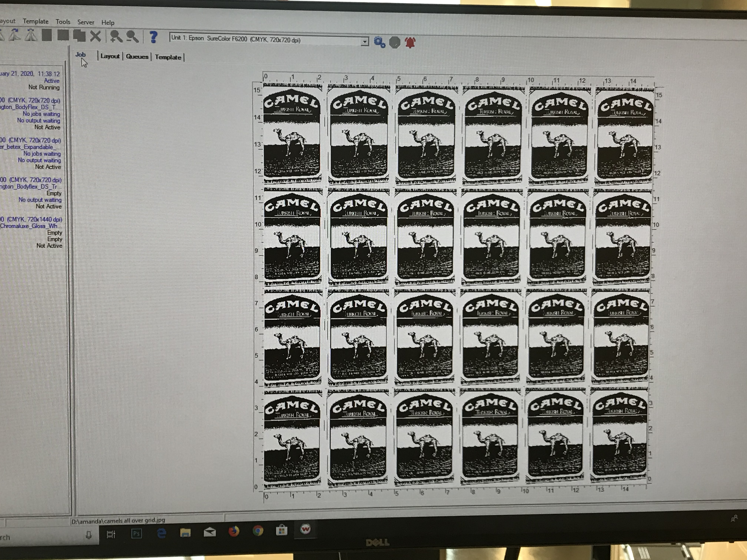Click the red alarm bell icon
Screen dimensions: 747x560
click(x=410, y=43)
